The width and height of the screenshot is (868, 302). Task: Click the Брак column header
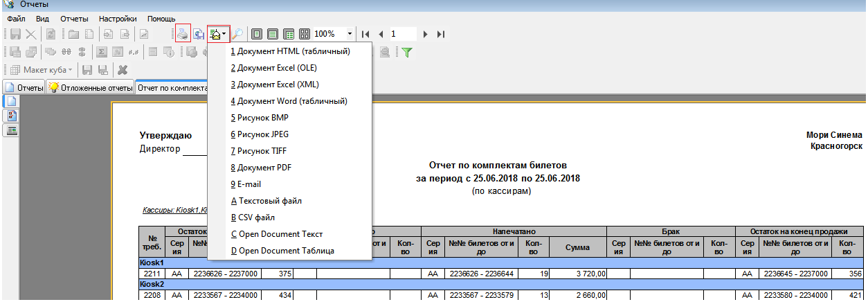(x=670, y=231)
